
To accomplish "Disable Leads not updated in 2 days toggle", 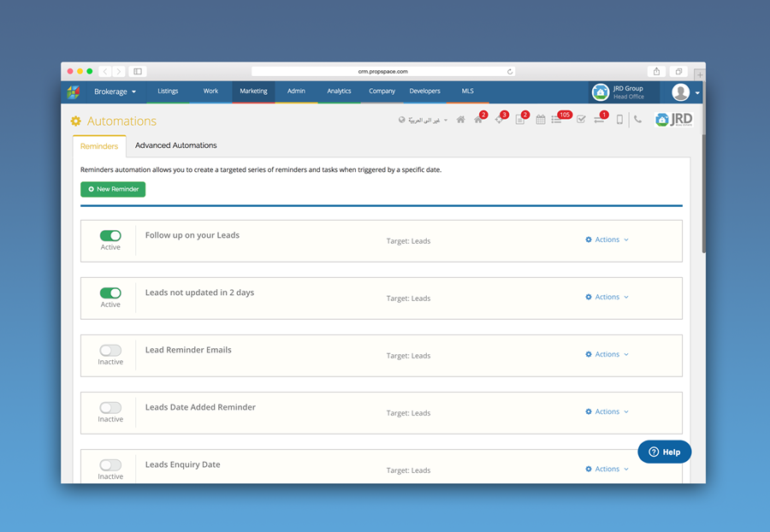I will [x=110, y=293].
